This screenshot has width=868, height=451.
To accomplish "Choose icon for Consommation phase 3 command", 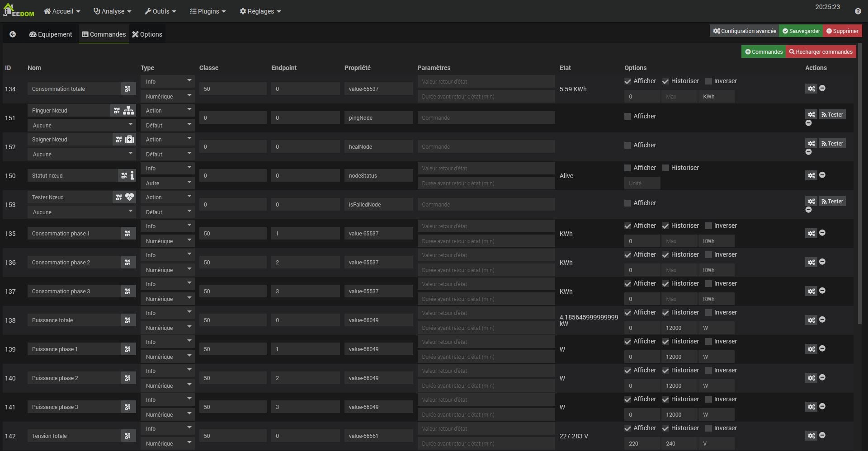I will [128, 291].
